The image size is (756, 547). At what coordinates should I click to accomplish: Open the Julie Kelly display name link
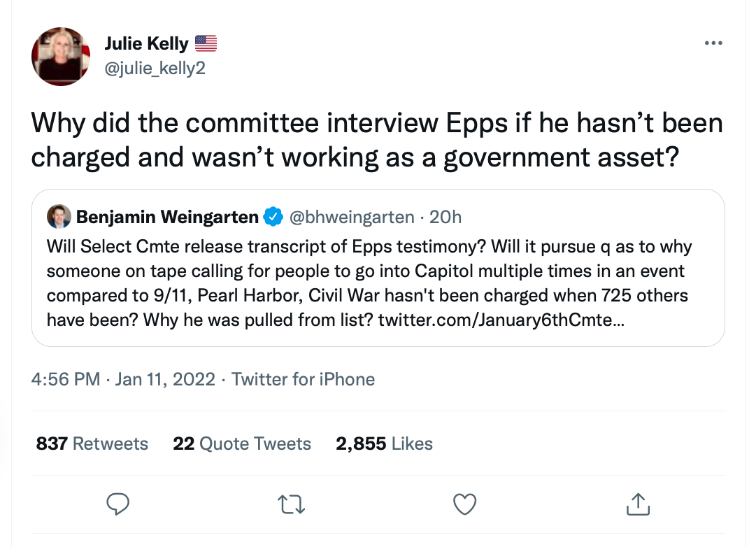coord(146,43)
